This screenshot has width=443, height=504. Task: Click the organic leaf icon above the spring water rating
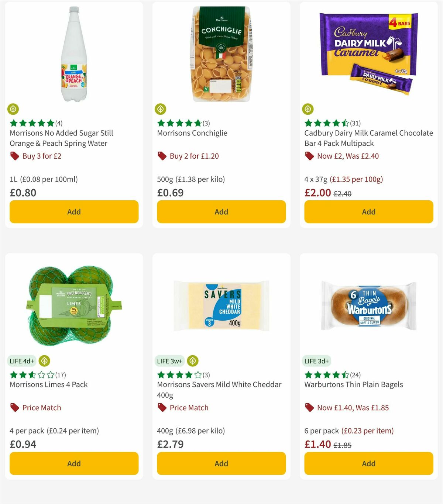[13, 109]
